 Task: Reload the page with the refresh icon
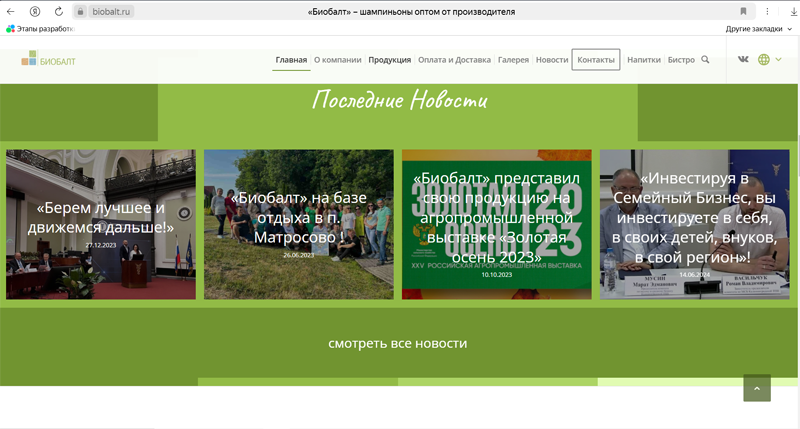tap(59, 11)
